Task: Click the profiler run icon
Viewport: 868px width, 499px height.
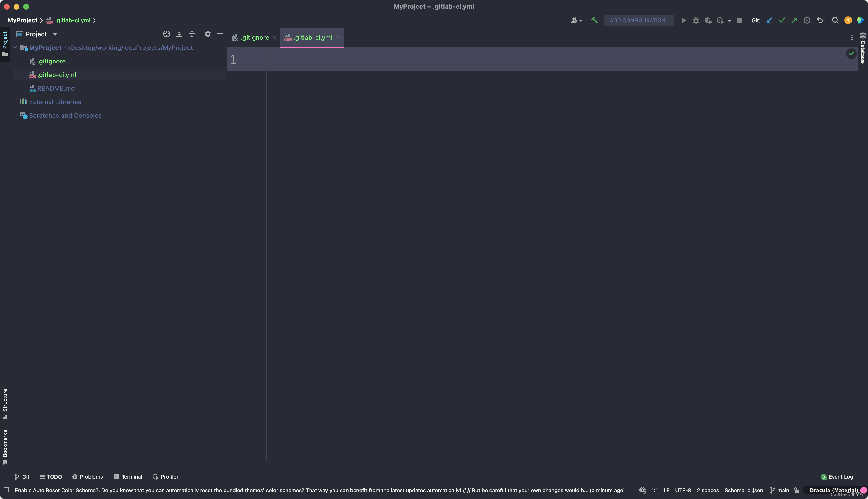Action: point(720,20)
